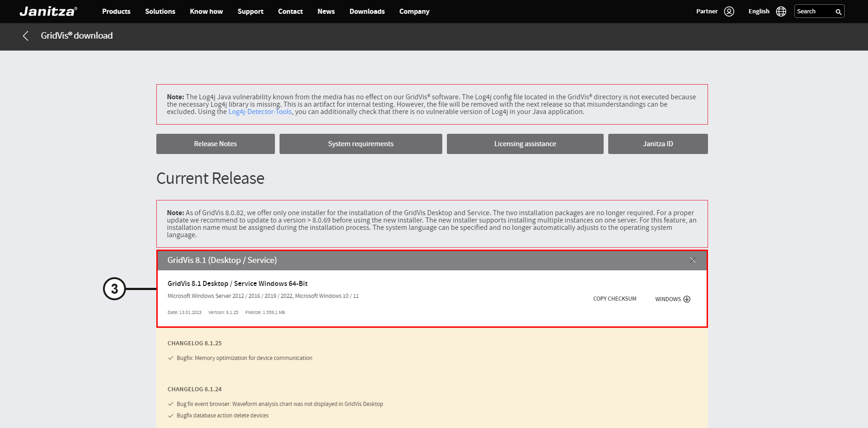
Task: Open the Partner account icon
Action: point(729,11)
